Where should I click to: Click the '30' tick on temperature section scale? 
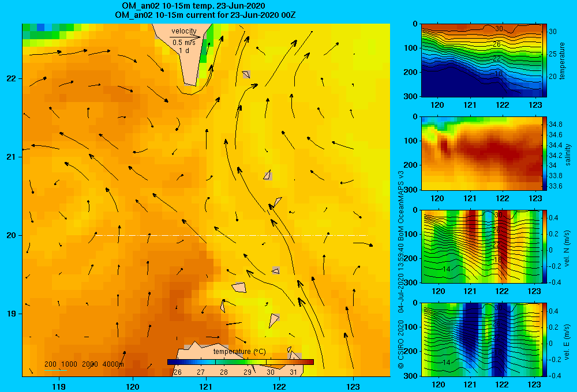[x=553, y=32]
